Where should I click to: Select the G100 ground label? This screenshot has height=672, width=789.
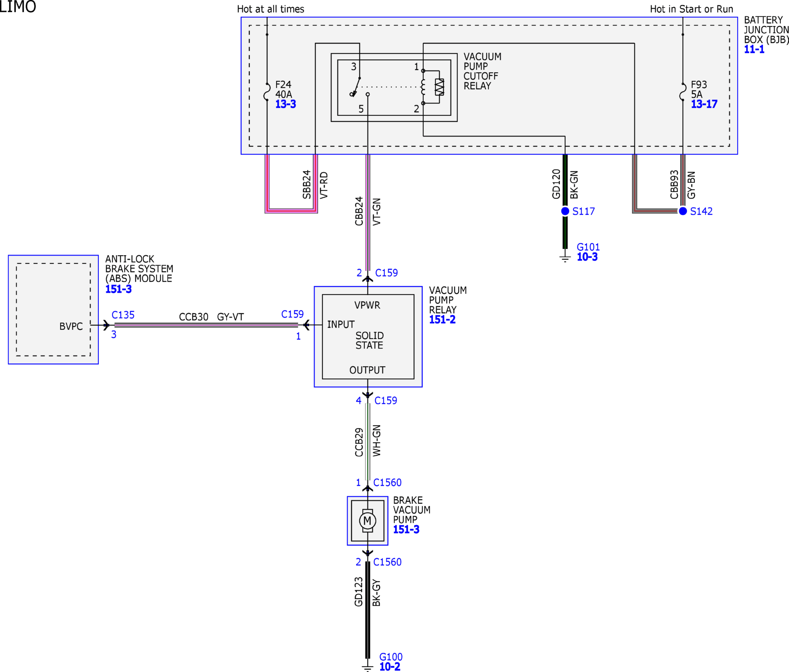point(391,657)
